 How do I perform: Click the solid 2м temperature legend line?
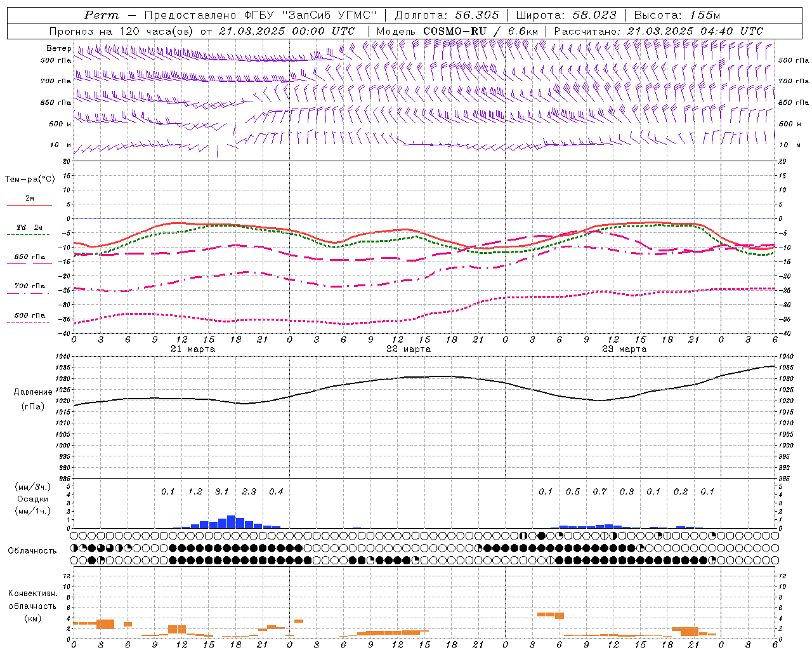(29, 205)
